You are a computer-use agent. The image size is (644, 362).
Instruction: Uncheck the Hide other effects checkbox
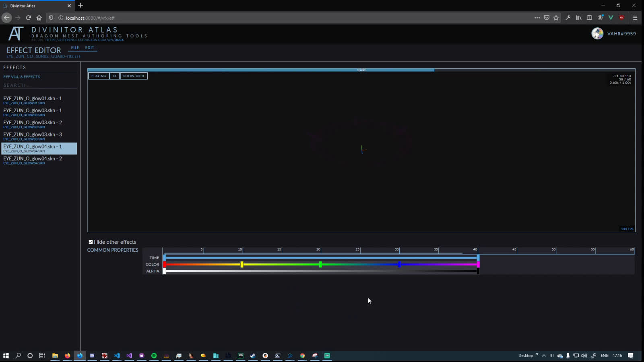(91, 241)
